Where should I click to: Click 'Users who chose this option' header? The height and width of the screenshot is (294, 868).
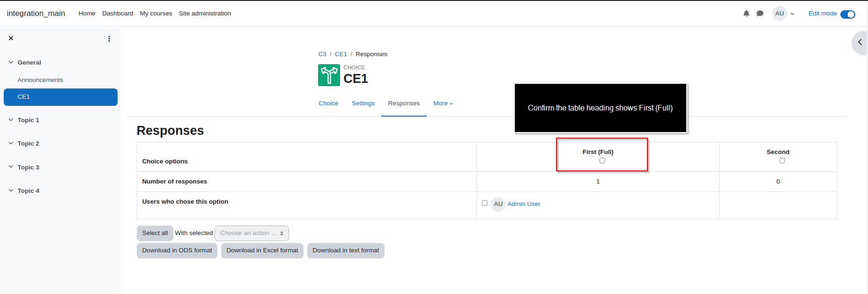pyautogui.click(x=185, y=202)
